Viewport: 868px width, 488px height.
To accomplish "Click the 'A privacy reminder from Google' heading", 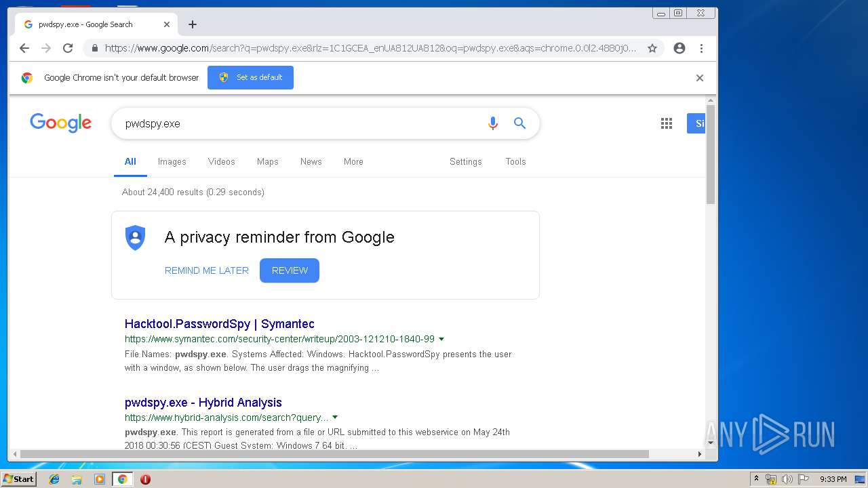I will [x=279, y=237].
